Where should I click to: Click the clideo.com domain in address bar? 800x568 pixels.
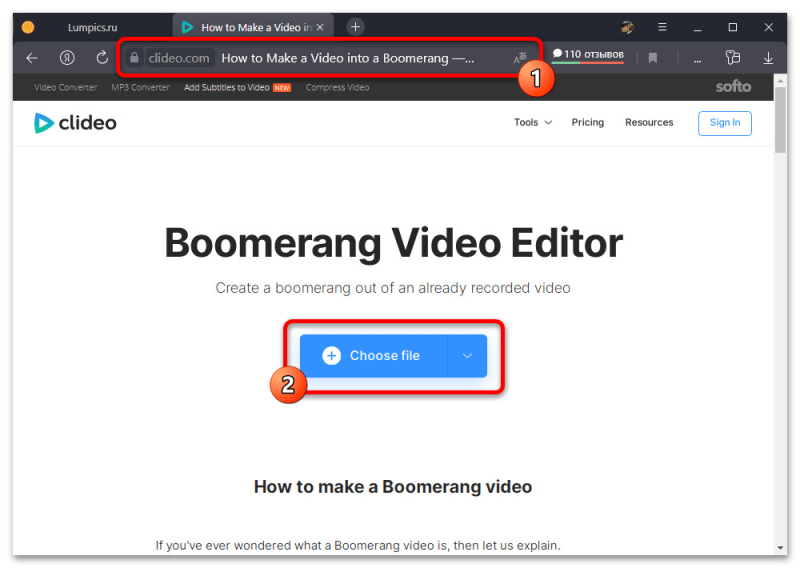(x=179, y=58)
